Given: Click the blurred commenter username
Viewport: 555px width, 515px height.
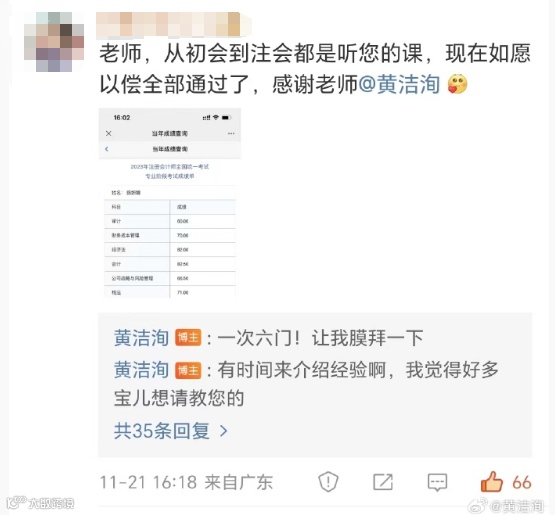Looking at the screenshot, I should pyautogui.click(x=174, y=25).
